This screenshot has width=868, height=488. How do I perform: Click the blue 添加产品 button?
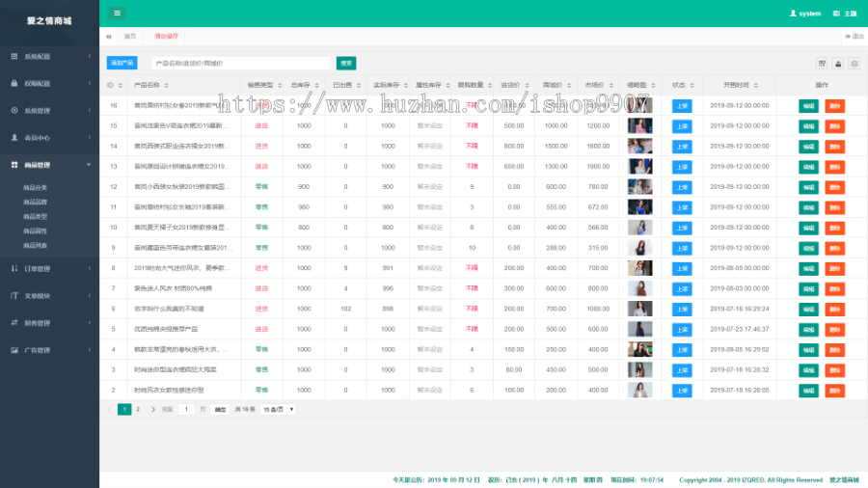point(122,63)
